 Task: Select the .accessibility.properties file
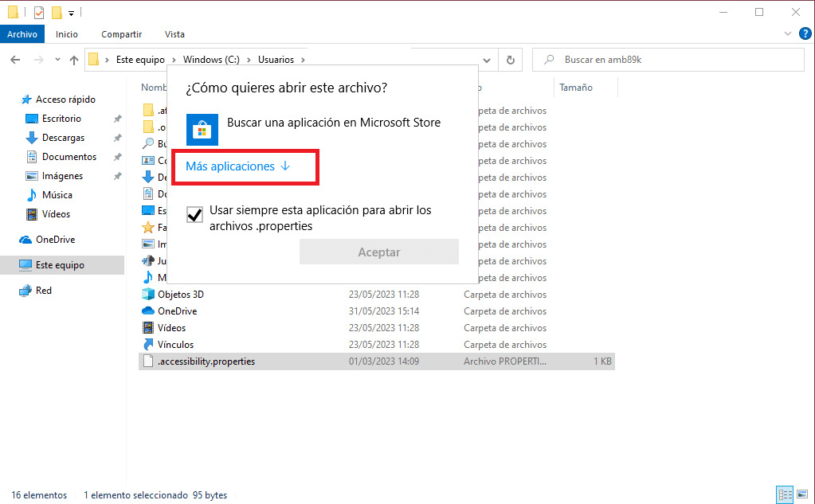206,361
